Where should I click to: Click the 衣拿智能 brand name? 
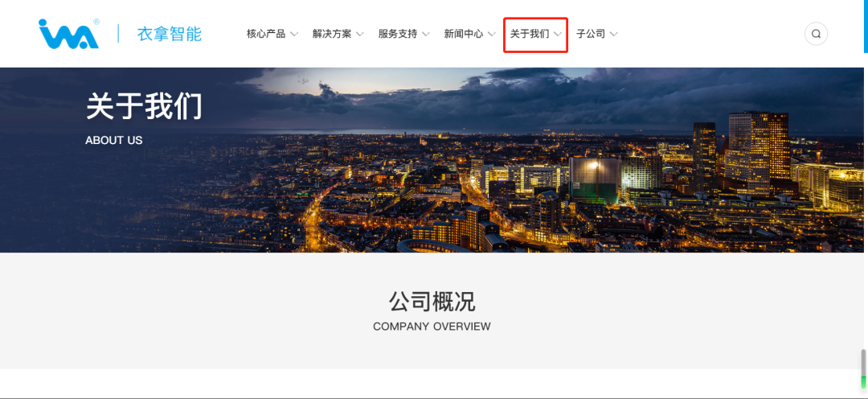coord(170,34)
